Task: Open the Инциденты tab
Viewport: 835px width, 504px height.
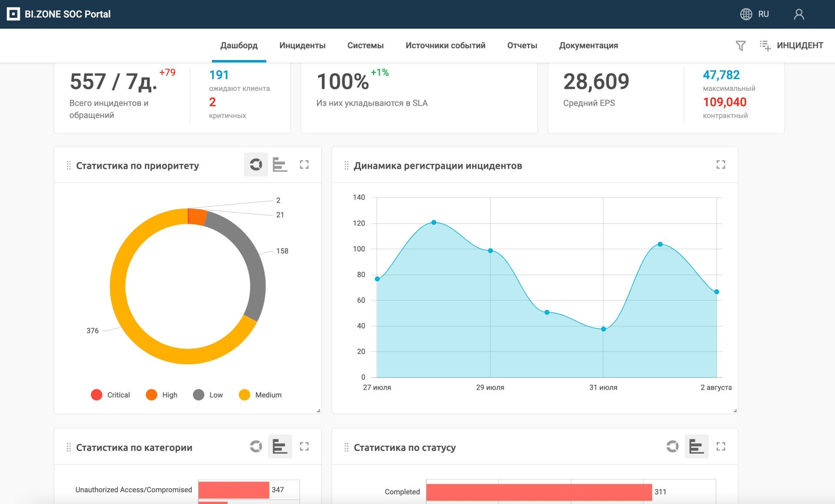Action: (302, 46)
